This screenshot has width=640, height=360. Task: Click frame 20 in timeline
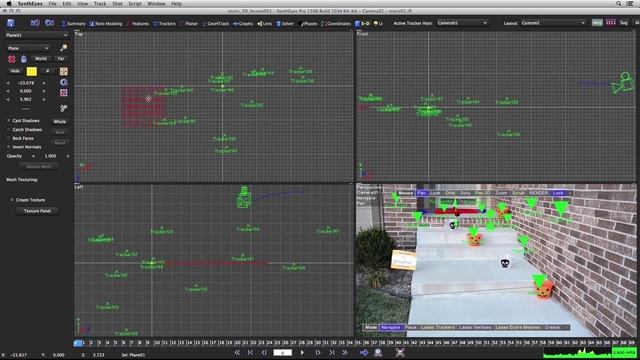[238, 343]
